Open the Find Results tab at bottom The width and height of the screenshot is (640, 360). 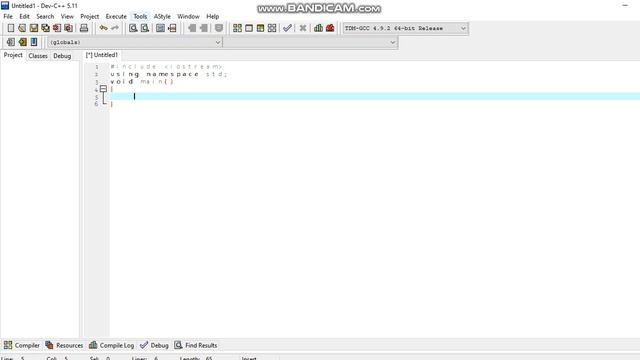[196, 345]
